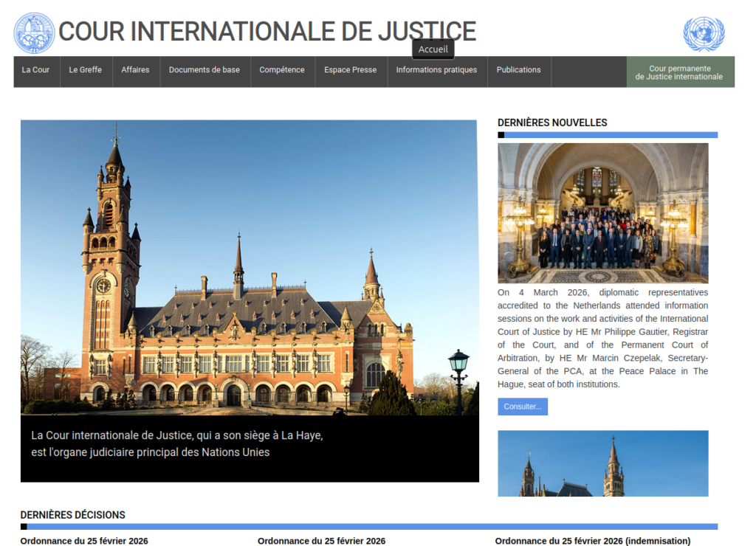Open Informations pratiques in navigation bar
Viewport: 756px width, 546px height.
436,70
